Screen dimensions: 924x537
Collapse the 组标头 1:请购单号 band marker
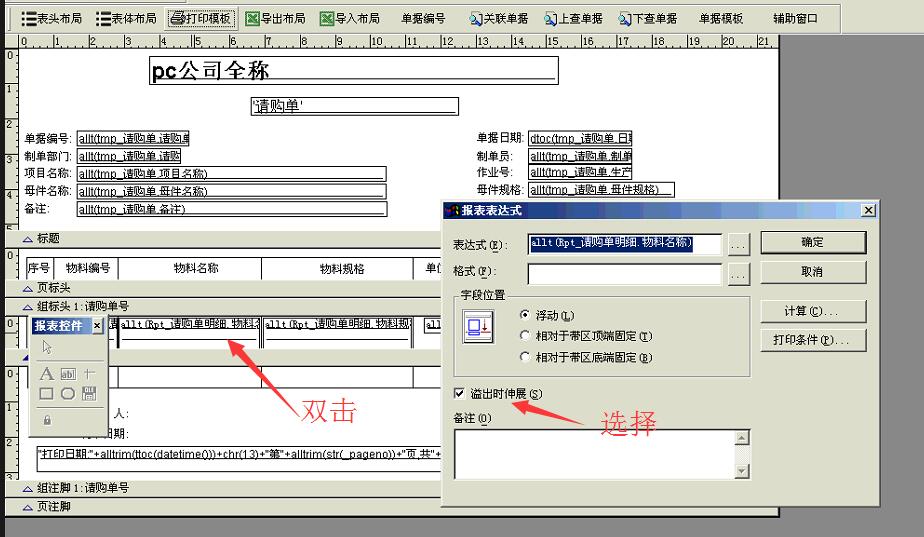(x=27, y=306)
